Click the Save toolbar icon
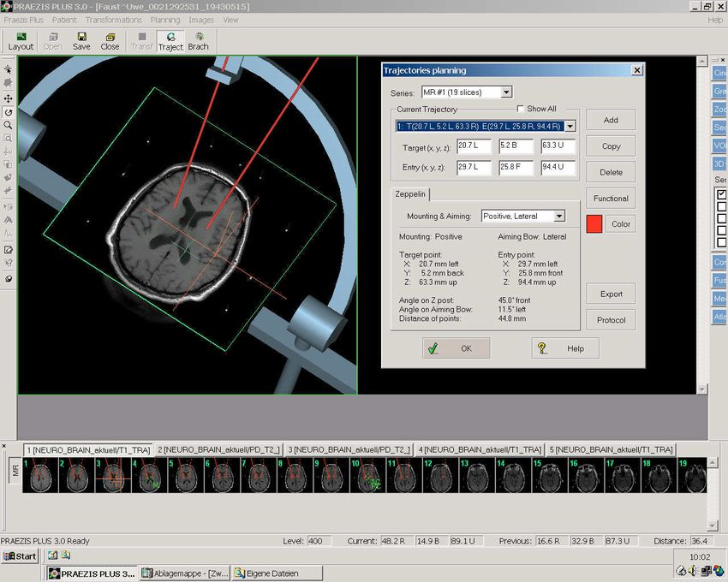This screenshot has height=582, width=728. point(81,41)
